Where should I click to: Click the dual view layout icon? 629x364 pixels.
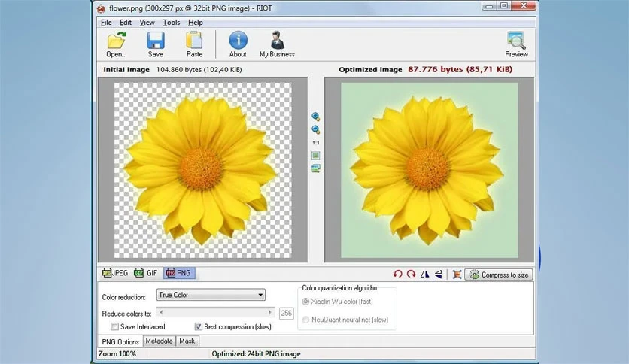pos(316,168)
